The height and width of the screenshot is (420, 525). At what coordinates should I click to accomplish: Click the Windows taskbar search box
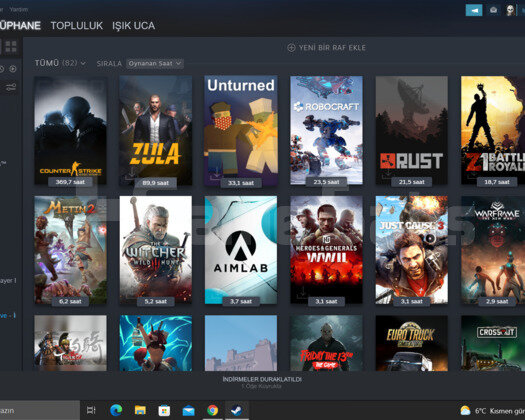(40, 410)
